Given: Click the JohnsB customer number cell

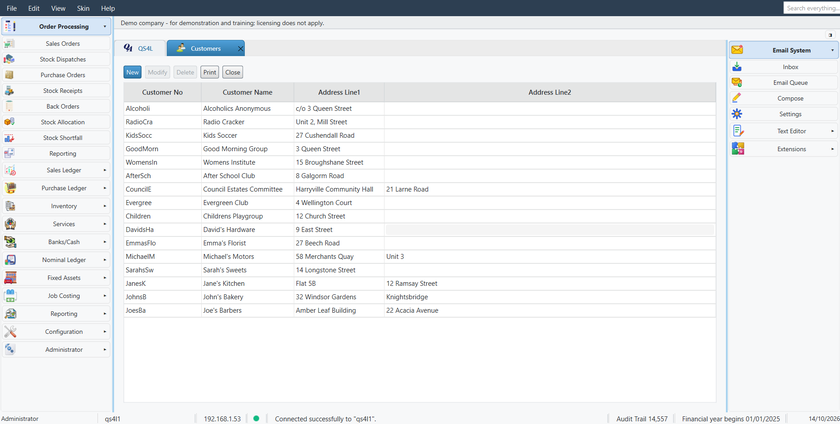Looking at the screenshot, I should click(162, 297).
